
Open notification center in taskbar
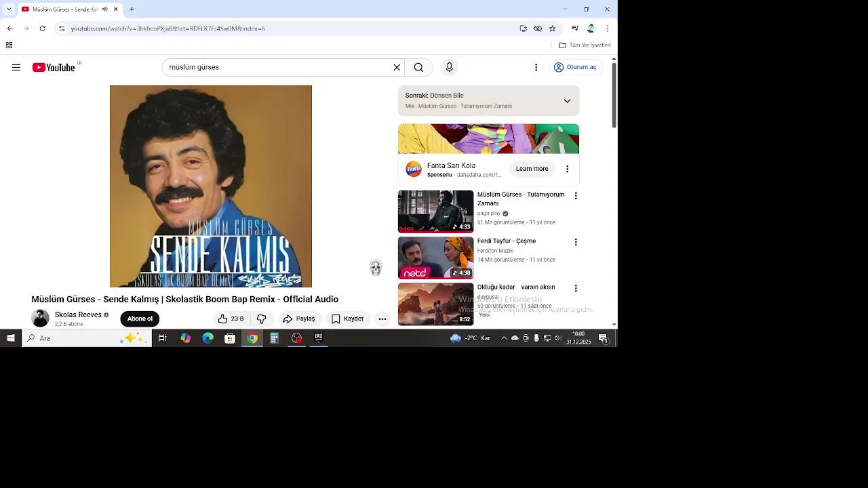click(x=603, y=338)
